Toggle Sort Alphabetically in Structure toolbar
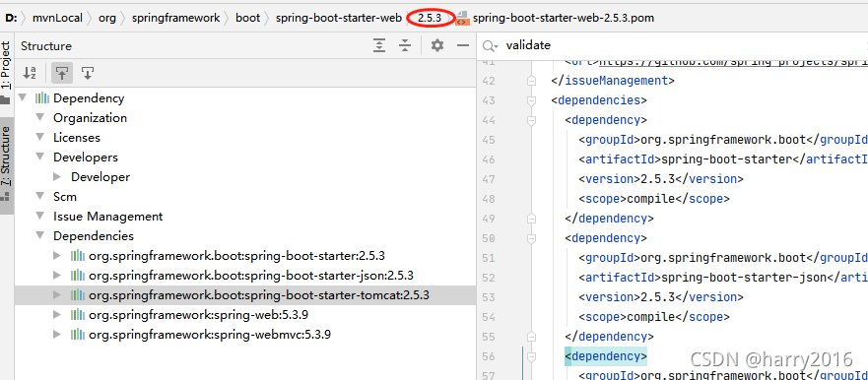The height and width of the screenshot is (380, 868). [30, 73]
